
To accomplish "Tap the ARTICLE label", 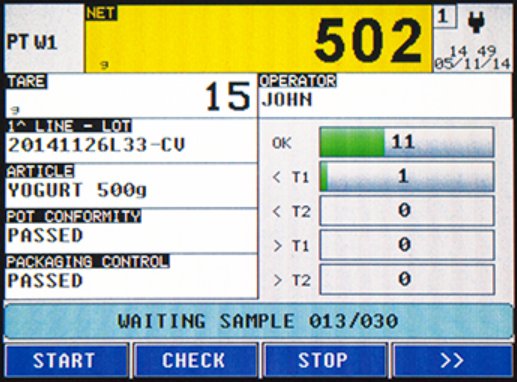I will (40, 171).
